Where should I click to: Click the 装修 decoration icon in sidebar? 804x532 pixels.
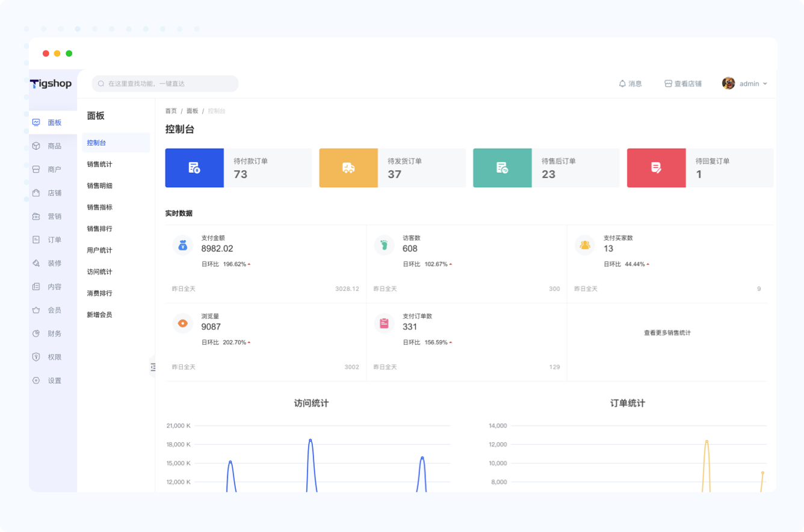[x=36, y=263]
